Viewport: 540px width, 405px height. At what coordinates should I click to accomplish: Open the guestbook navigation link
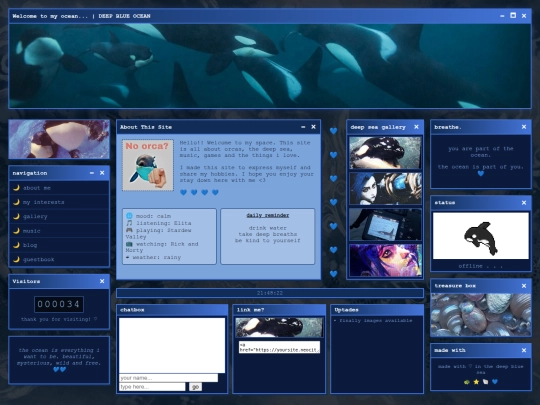(x=39, y=260)
